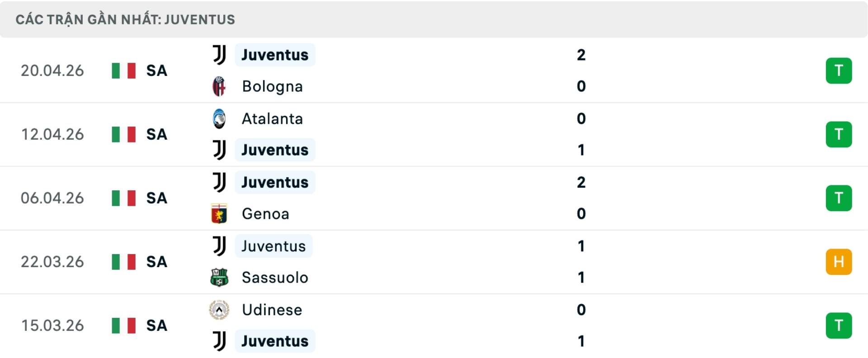
Task: Click the Bologna club crest icon
Action: [219, 86]
